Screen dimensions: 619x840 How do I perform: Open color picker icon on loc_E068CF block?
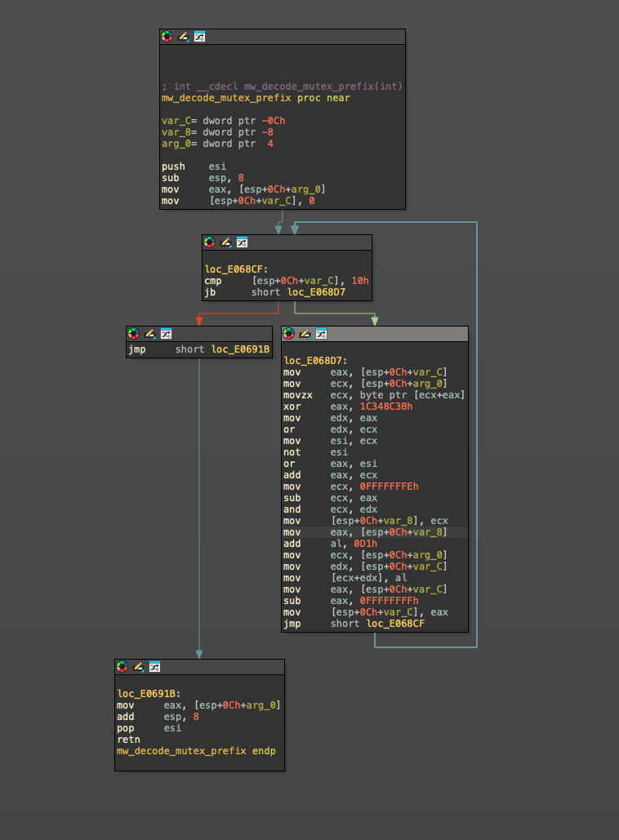[x=209, y=242]
